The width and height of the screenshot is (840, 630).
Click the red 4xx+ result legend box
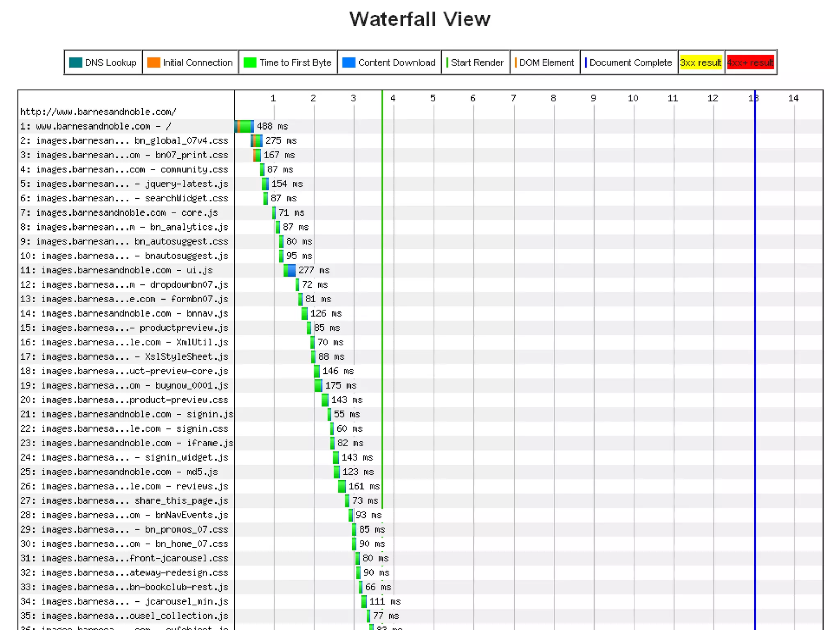pos(750,62)
